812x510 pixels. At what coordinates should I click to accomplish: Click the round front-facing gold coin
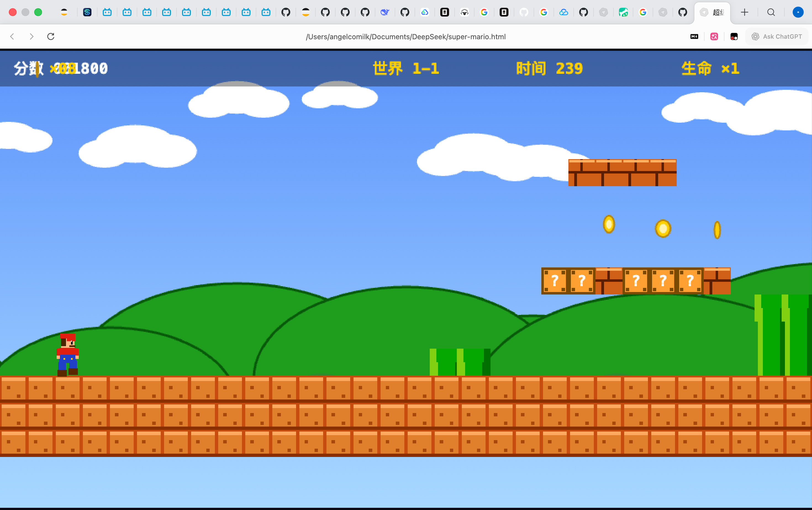[663, 229]
